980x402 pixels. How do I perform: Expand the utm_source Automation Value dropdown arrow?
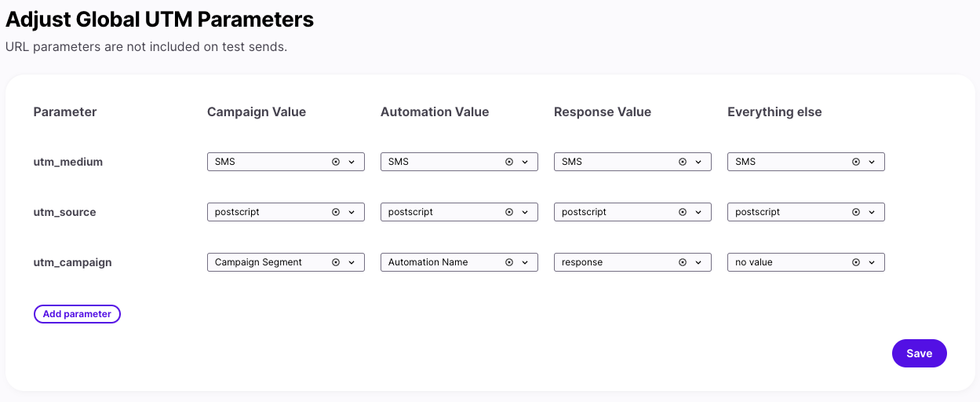(x=525, y=212)
